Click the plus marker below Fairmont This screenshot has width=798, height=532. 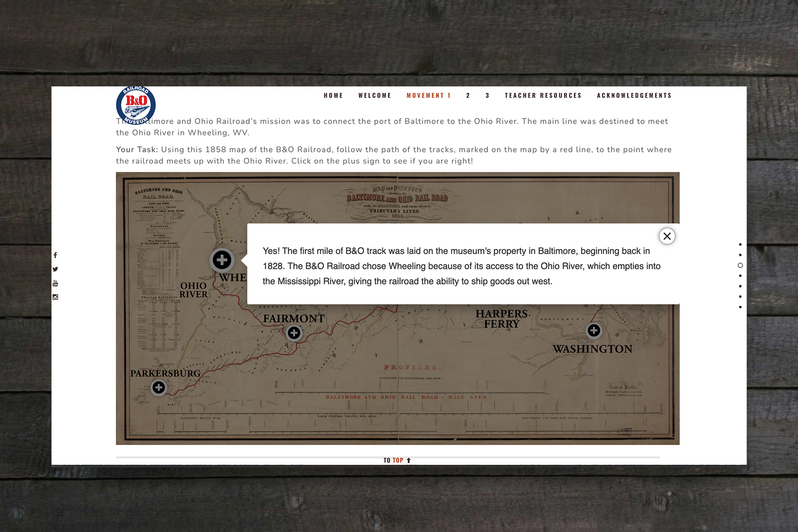pyautogui.click(x=294, y=332)
